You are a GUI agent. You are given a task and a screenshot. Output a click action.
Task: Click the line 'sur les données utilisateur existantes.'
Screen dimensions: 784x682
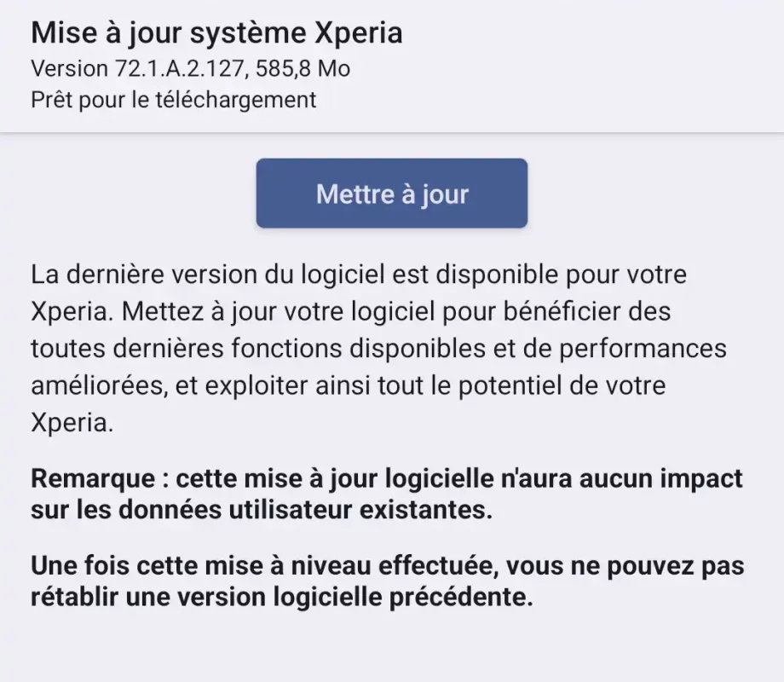coord(262,511)
